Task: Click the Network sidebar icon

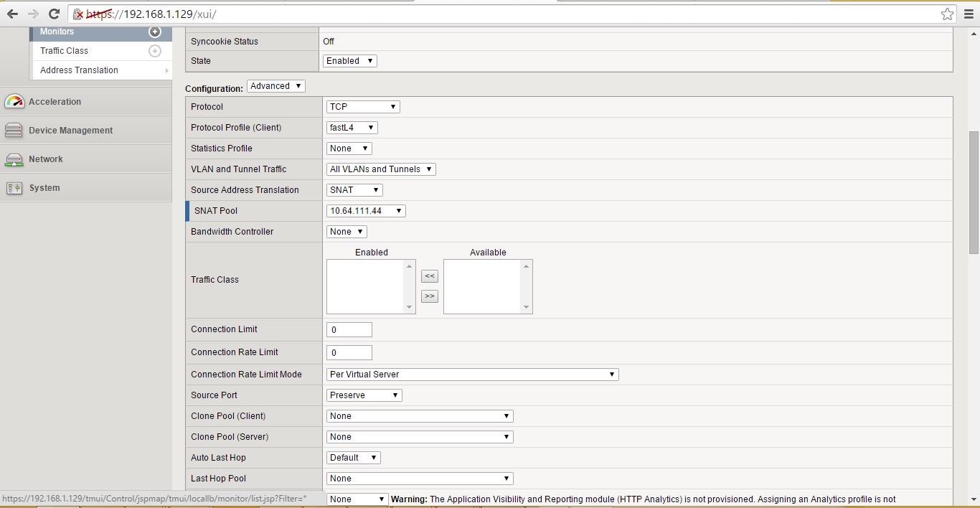Action: pyautogui.click(x=15, y=159)
